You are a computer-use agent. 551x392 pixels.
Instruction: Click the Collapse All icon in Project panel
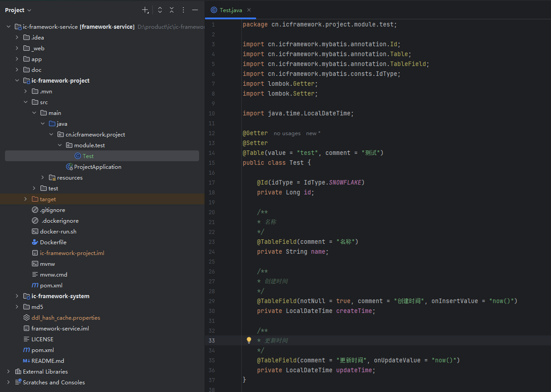click(172, 10)
